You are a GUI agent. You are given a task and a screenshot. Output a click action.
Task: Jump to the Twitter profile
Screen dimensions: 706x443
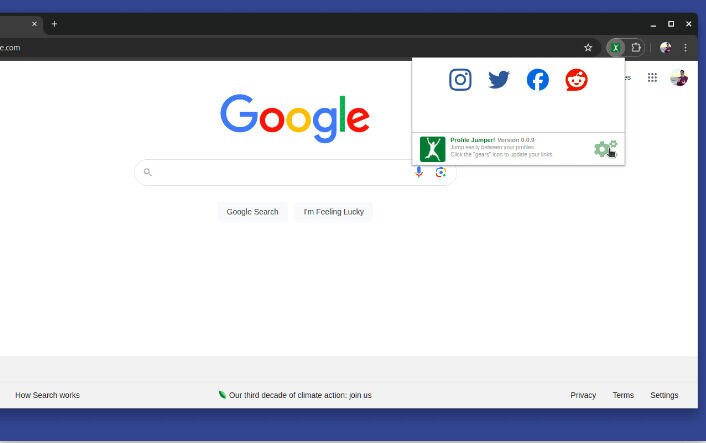click(499, 80)
